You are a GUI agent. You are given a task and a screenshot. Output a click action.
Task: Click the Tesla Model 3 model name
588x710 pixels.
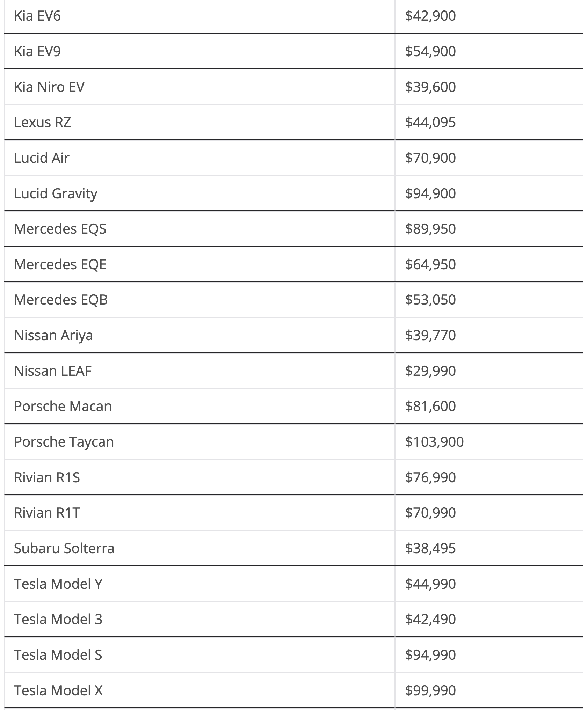58,619
